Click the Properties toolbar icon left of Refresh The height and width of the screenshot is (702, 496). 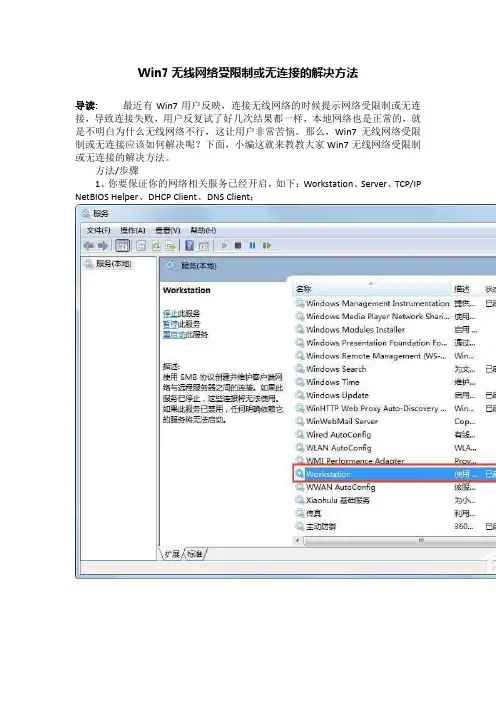coord(141,245)
